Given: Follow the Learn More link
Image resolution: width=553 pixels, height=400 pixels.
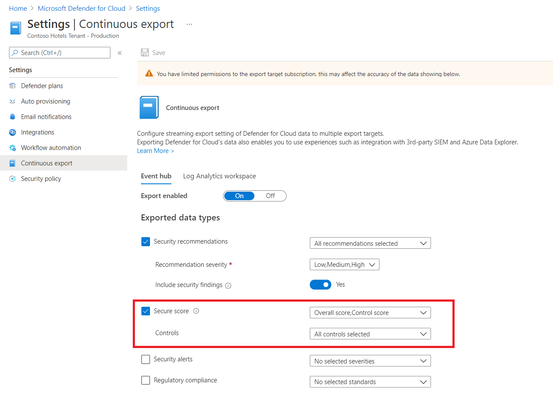Looking at the screenshot, I should pyautogui.click(x=155, y=151).
